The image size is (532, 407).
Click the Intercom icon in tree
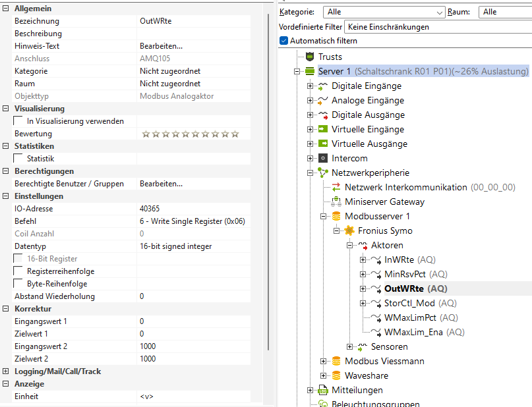click(323, 159)
